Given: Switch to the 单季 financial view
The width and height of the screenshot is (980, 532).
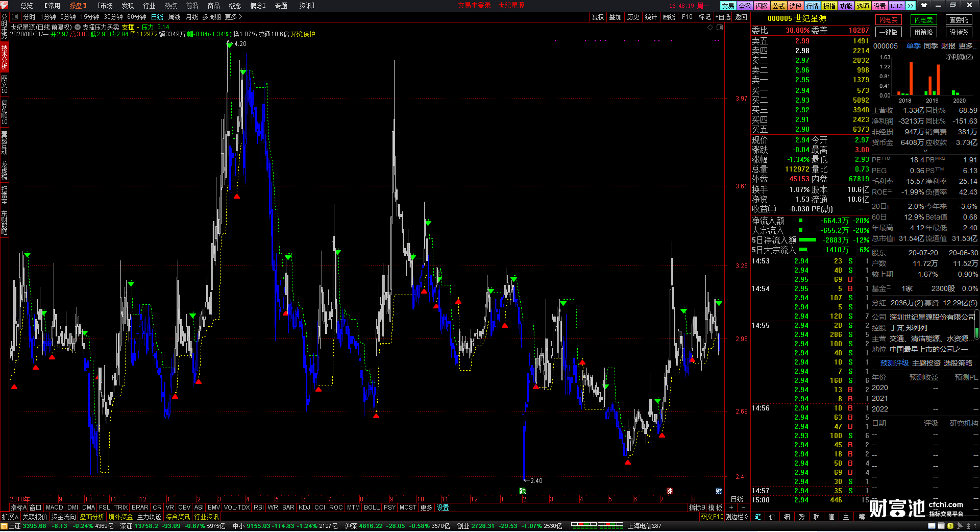Looking at the screenshot, I should [913, 46].
